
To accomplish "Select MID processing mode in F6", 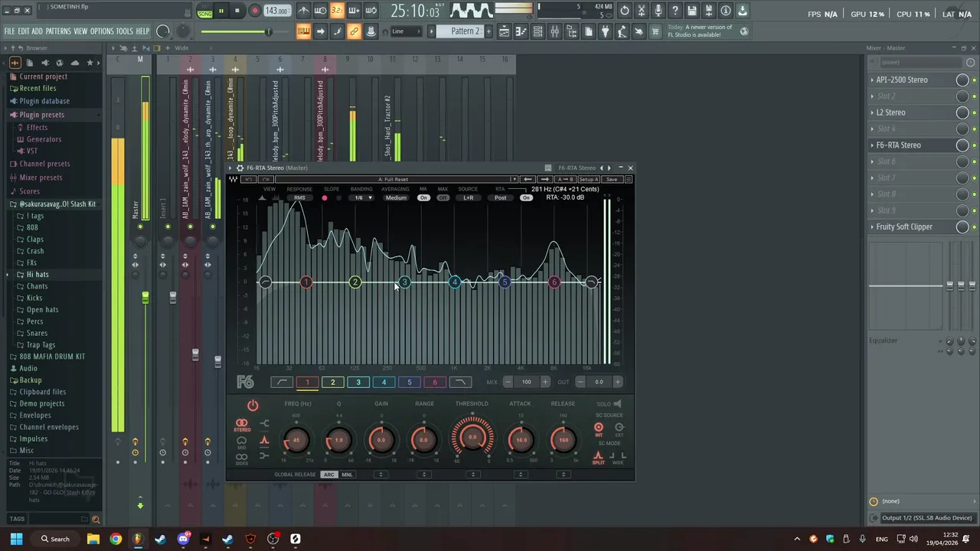I will coord(242,442).
